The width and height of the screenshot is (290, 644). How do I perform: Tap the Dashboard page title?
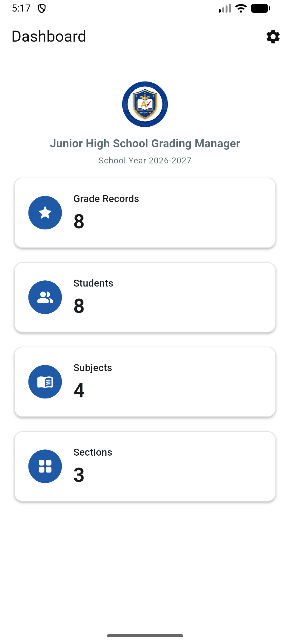click(49, 36)
